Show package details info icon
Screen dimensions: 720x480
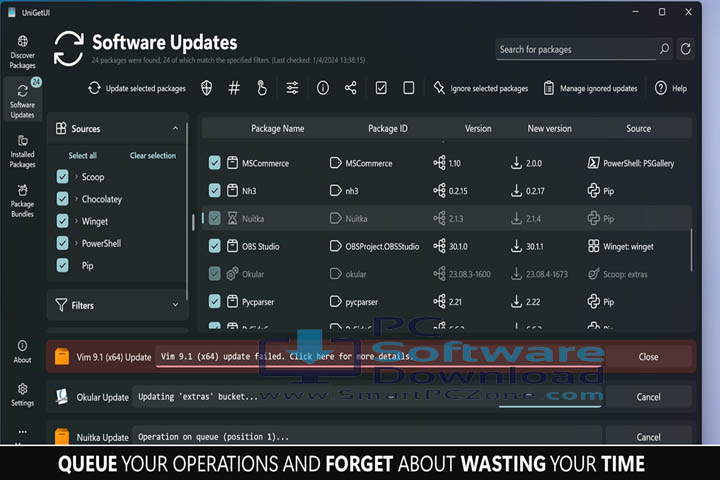click(x=323, y=88)
